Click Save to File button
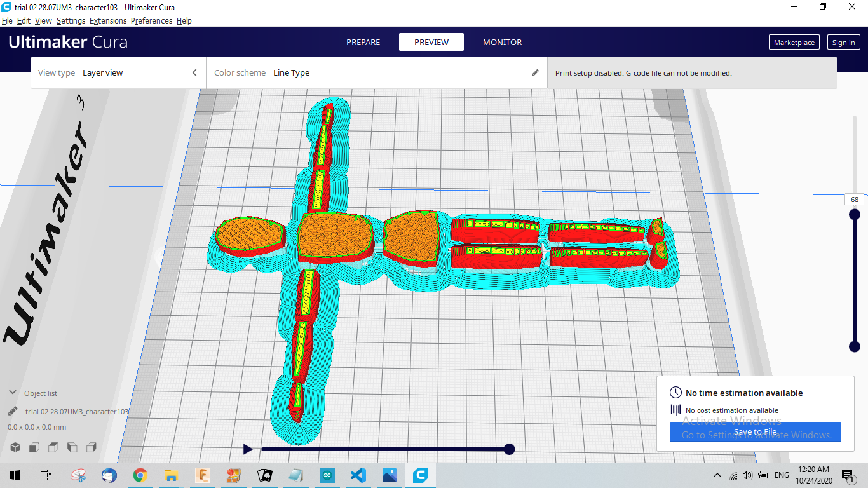Image resolution: width=868 pixels, height=488 pixels. click(x=755, y=432)
